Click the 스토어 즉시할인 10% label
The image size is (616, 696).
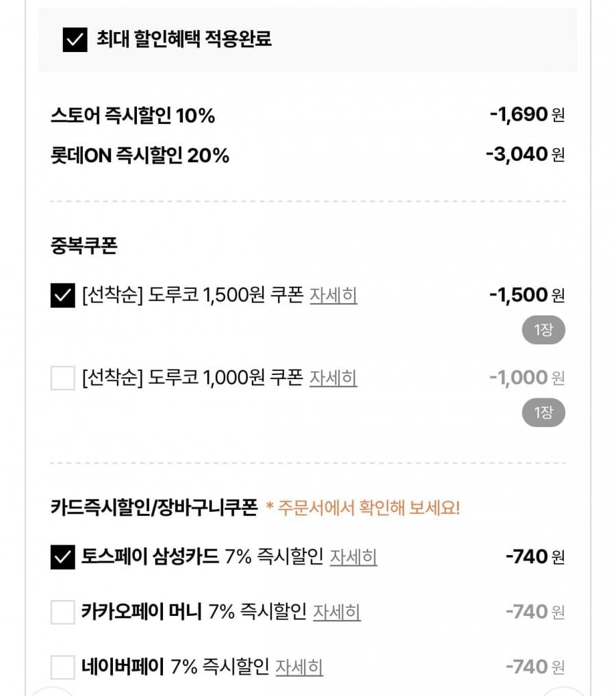[133, 116]
